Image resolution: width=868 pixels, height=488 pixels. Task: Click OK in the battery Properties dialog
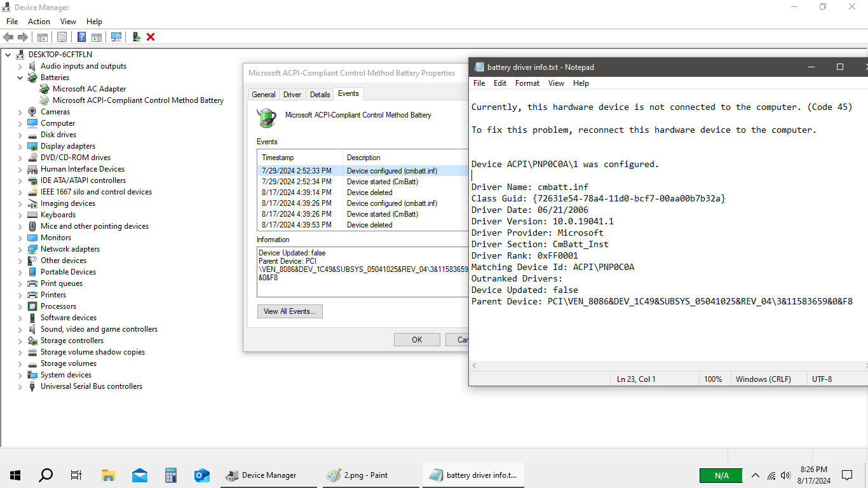(x=417, y=340)
